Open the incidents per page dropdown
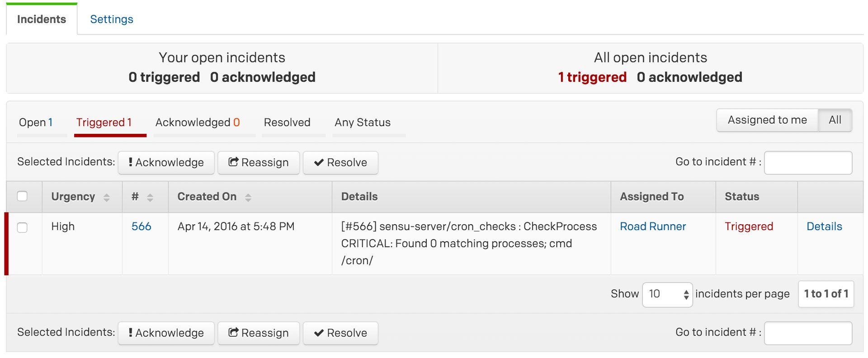 [x=667, y=294]
